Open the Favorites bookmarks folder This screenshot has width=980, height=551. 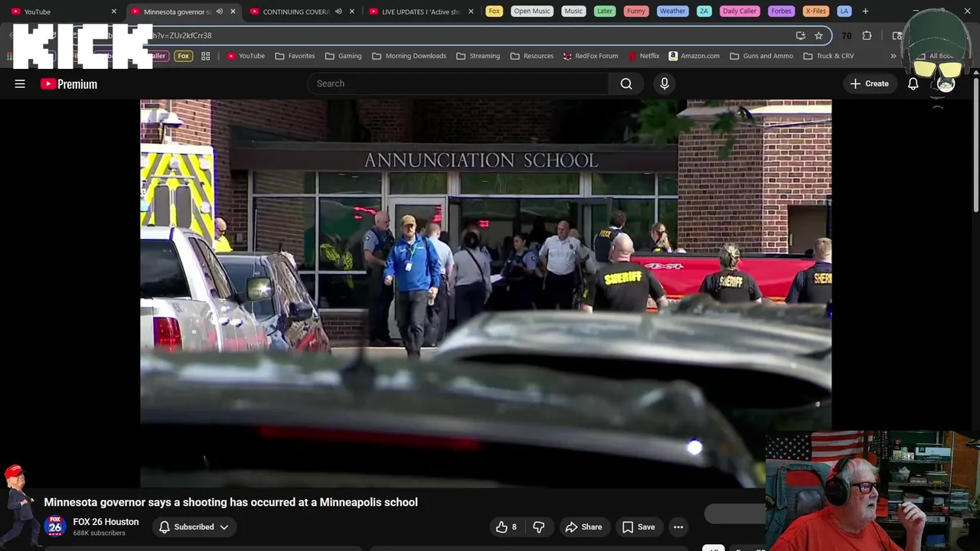point(295,56)
